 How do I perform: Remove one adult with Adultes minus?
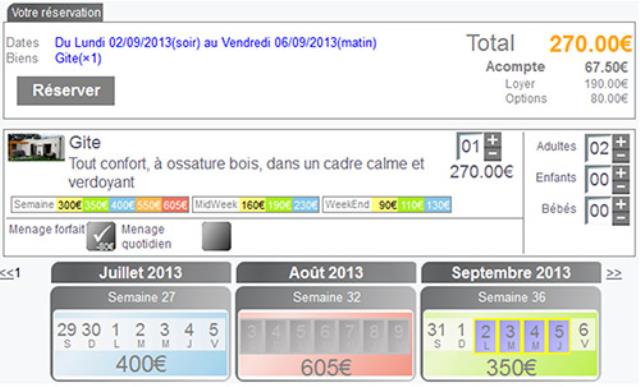tap(621, 156)
